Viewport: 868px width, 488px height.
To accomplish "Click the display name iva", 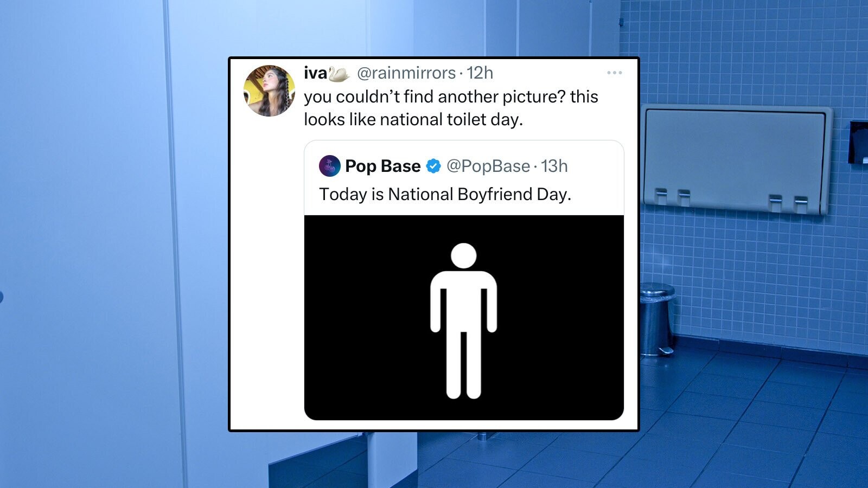I will tap(316, 73).
